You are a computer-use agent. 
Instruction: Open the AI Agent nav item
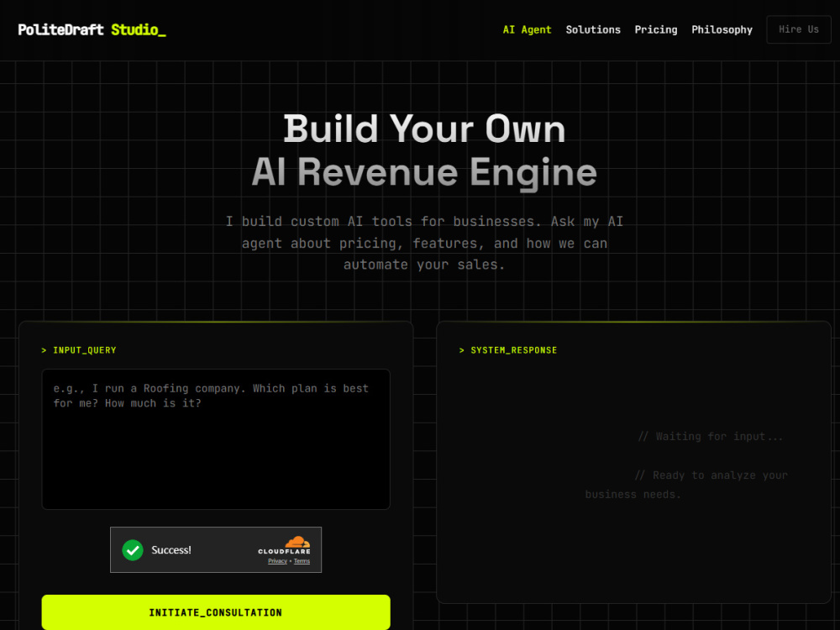[x=527, y=30]
